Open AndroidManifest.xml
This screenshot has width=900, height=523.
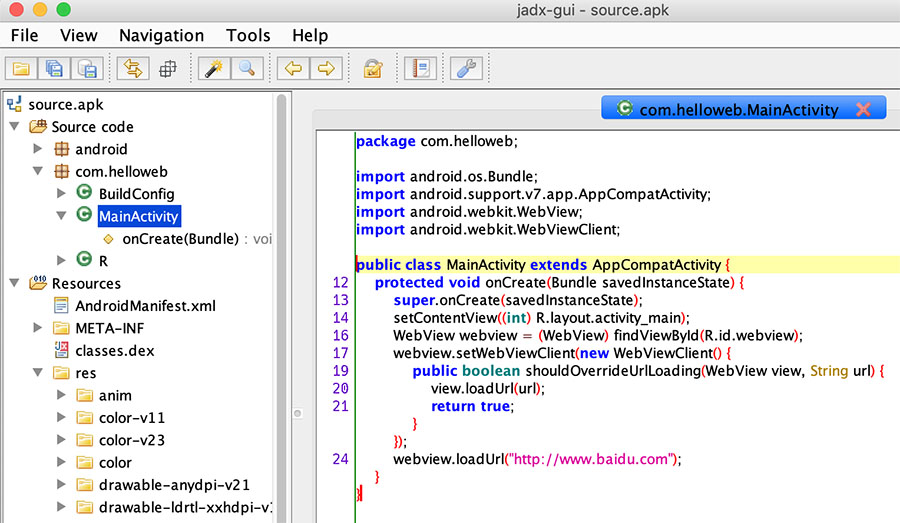pyautogui.click(x=145, y=305)
